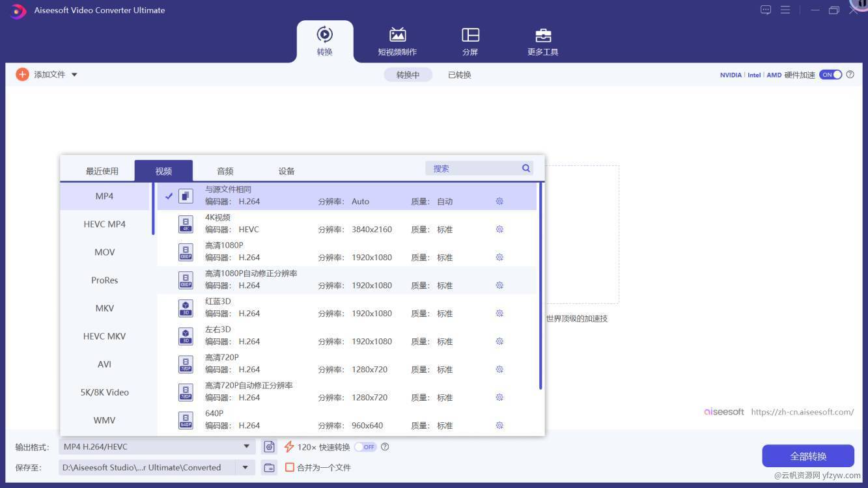The width and height of the screenshot is (868, 488).
Task: Select MKV format
Action: point(104,308)
